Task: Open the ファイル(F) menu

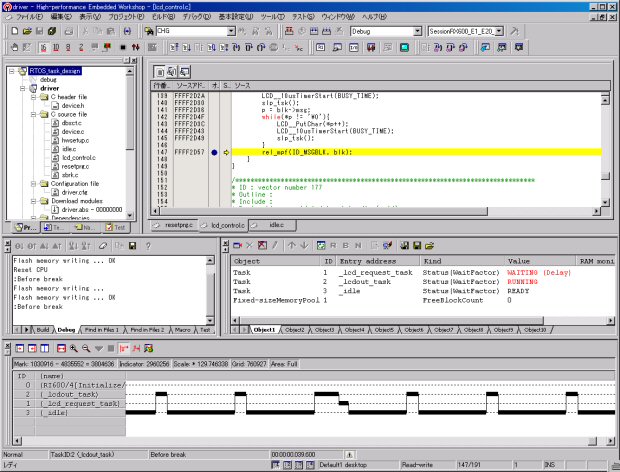Action: [29, 17]
